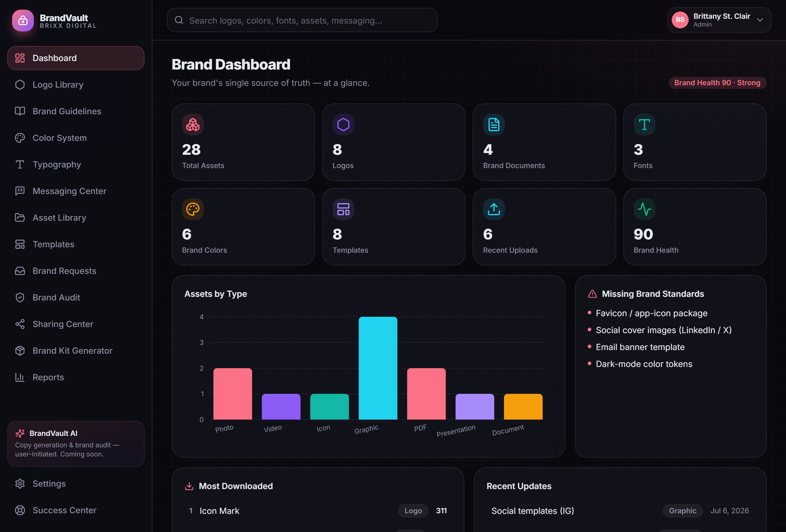This screenshot has width=786, height=532.
Task: Open the Settings link
Action: pos(76,484)
